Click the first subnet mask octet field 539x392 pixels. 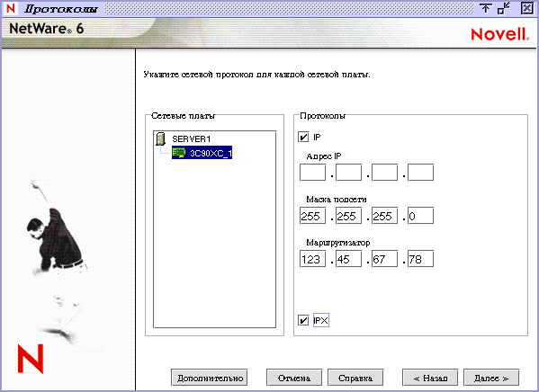tap(313, 216)
